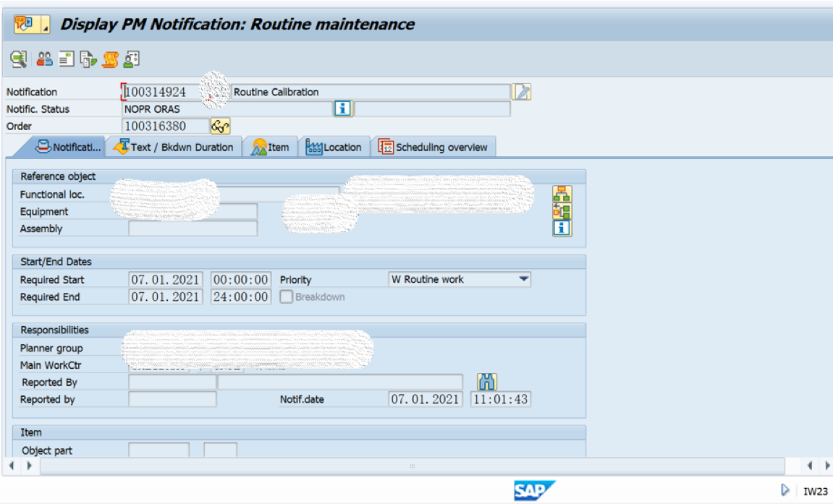Viewport: 833px width, 504px height.
Task: Display order via glasses icon beside 100316380
Action: point(220,127)
